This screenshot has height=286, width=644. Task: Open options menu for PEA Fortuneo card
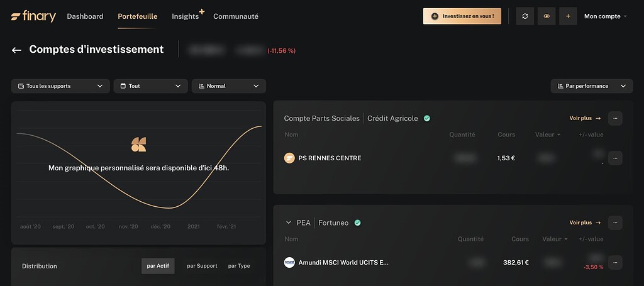(615, 223)
